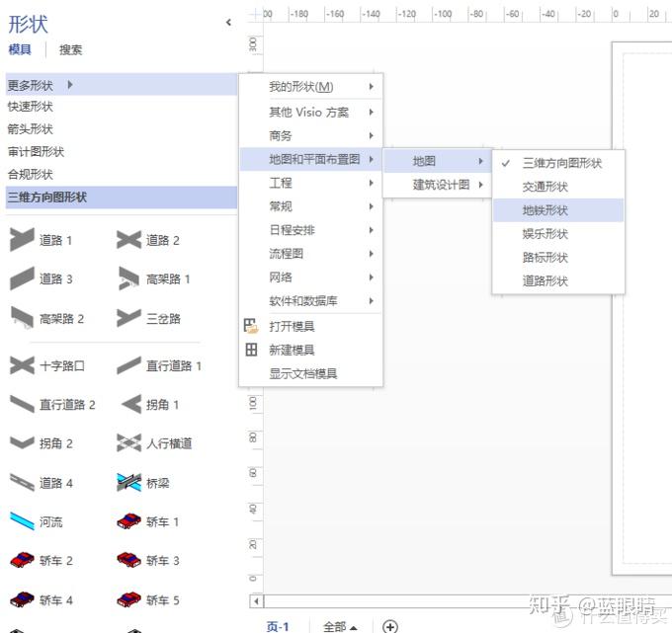Select the 轿车 4 car shape
The image size is (672, 633).
coord(42,599)
